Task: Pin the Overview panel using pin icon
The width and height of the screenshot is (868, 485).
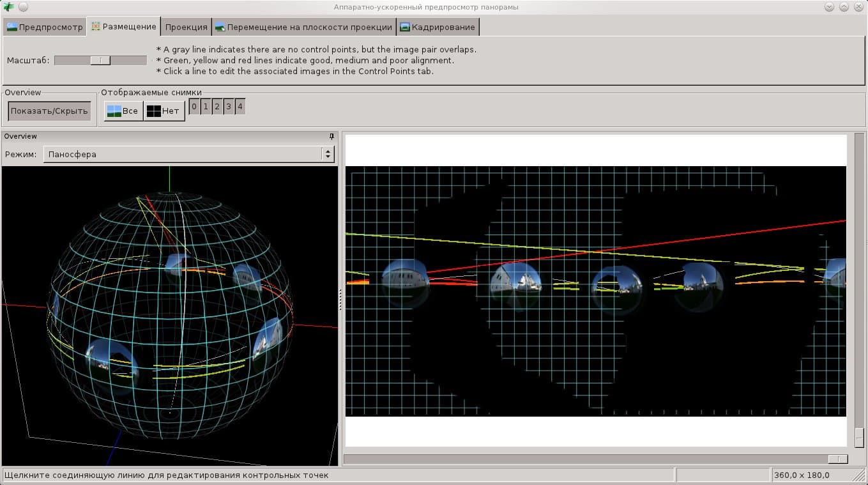Action: click(331, 136)
